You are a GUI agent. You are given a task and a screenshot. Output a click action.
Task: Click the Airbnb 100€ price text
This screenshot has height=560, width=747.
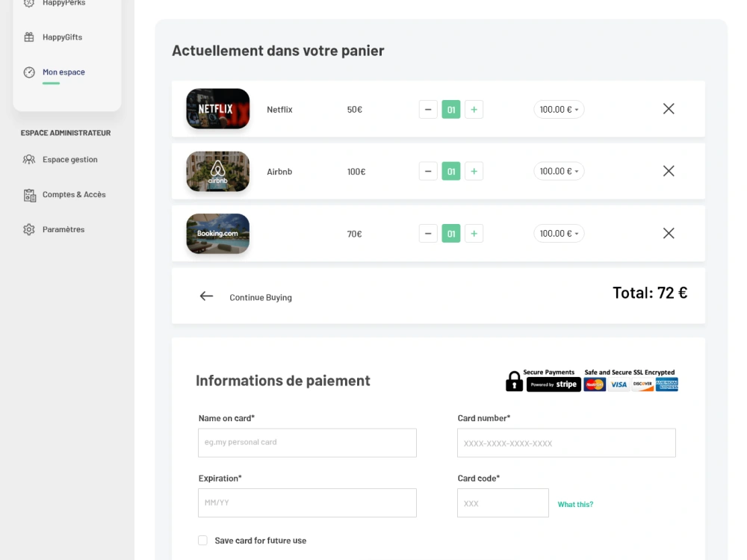(x=356, y=172)
